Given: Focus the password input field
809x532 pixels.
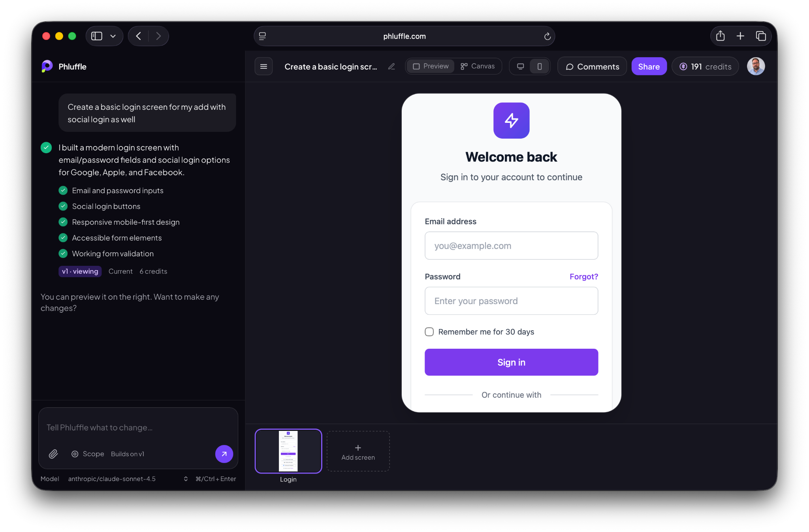Looking at the screenshot, I should (511, 301).
